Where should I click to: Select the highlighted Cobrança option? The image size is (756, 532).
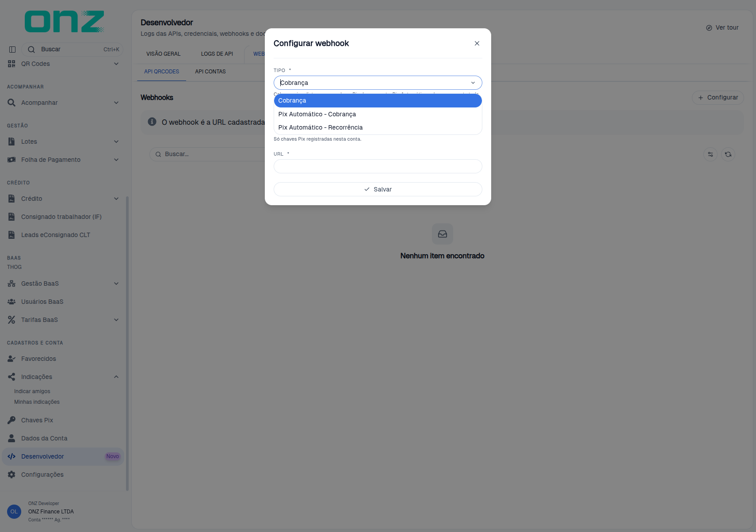click(378, 101)
